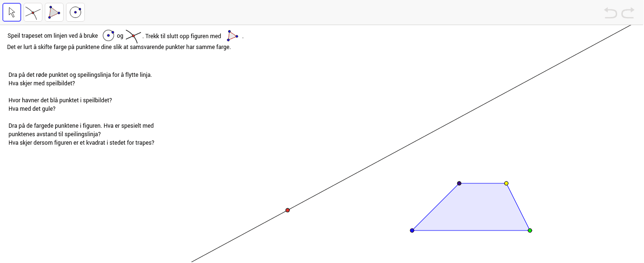644x263 pixels.
Task: Click text 'punktenes avstand til speilingslinja?'
Action: coord(55,134)
